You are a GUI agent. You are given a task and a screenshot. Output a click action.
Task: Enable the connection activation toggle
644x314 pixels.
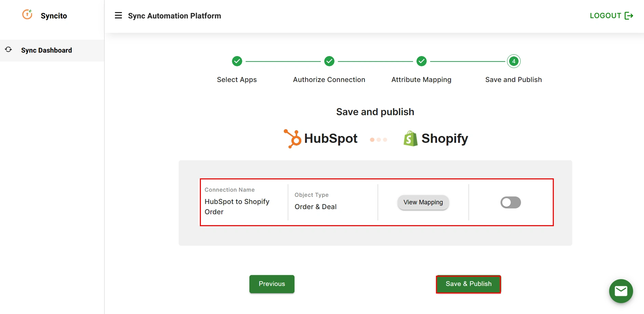click(510, 202)
